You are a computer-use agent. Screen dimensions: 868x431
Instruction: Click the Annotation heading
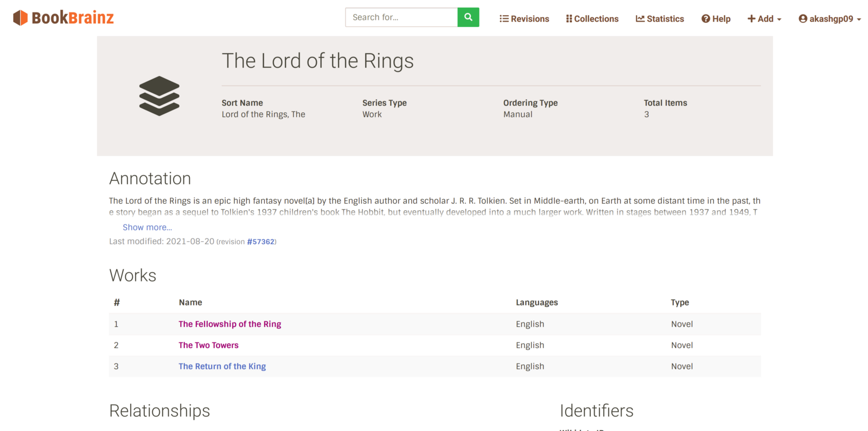pyautogui.click(x=150, y=178)
